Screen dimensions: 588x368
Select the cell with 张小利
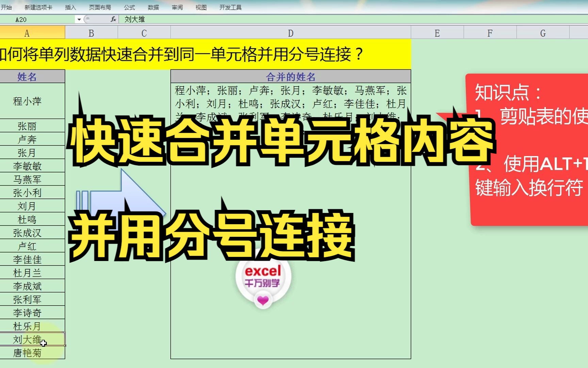click(32, 193)
